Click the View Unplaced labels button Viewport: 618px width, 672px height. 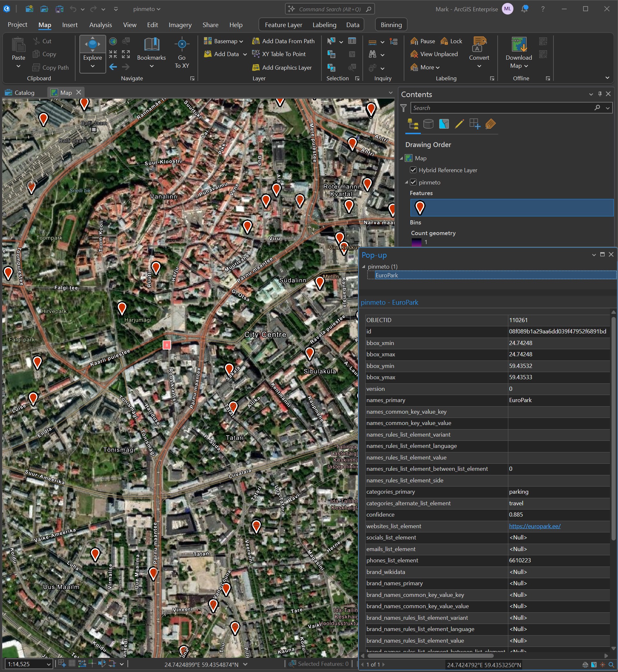434,54
